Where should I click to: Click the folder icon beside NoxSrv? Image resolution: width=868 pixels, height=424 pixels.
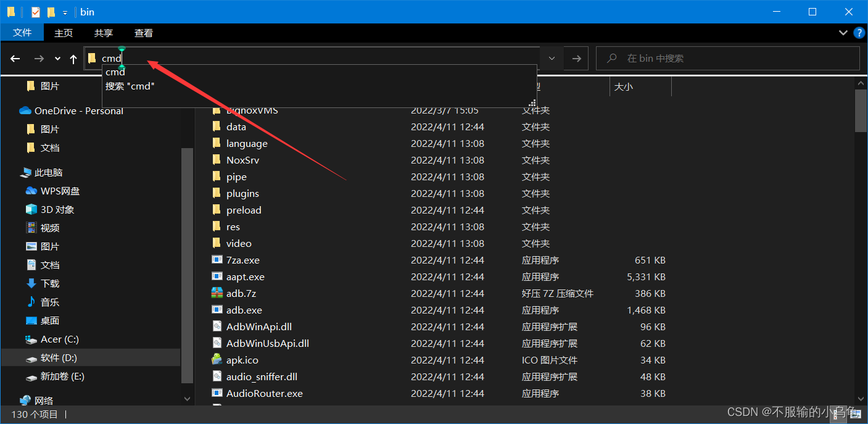217,160
